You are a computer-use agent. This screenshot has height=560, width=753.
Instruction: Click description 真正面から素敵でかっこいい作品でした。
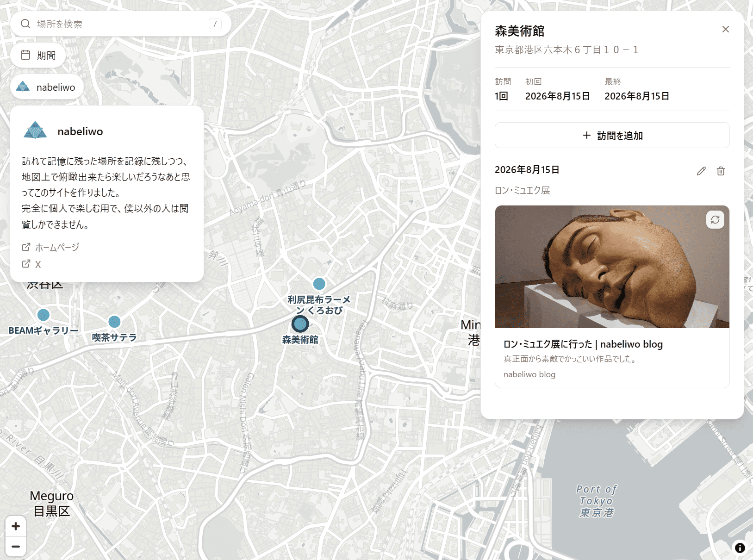pyautogui.click(x=570, y=359)
